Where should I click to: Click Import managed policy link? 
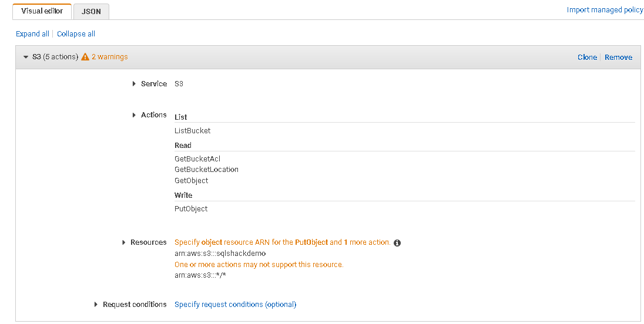(x=605, y=10)
